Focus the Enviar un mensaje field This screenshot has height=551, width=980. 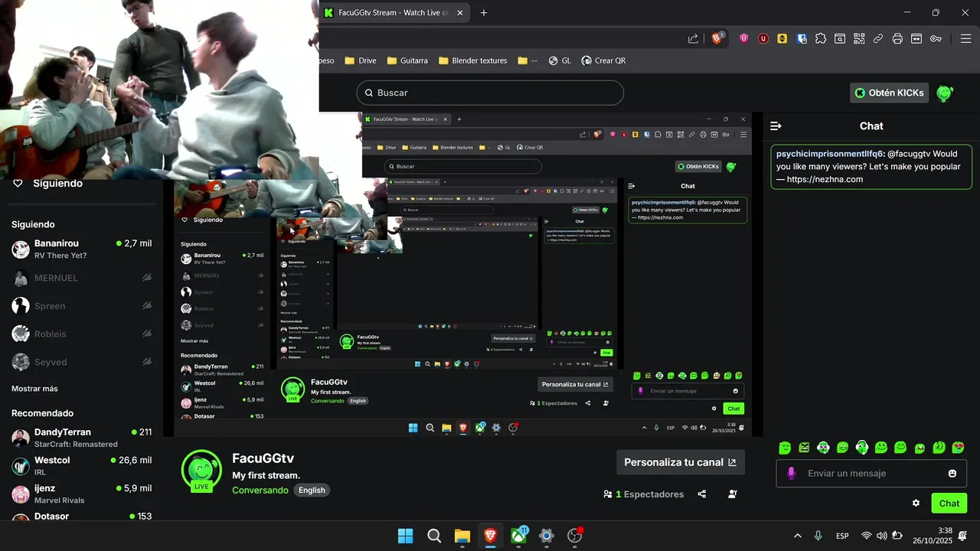[870, 473]
